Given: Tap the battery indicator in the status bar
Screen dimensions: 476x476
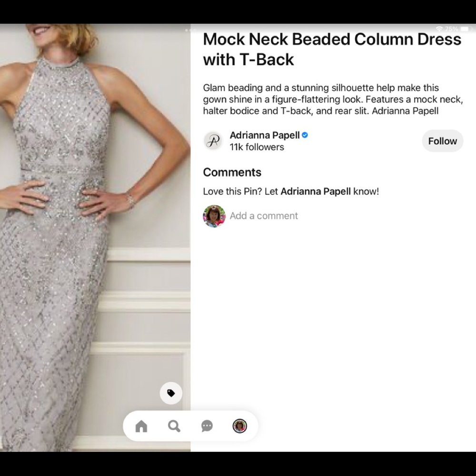Looking at the screenshot, I should point(464,29).
